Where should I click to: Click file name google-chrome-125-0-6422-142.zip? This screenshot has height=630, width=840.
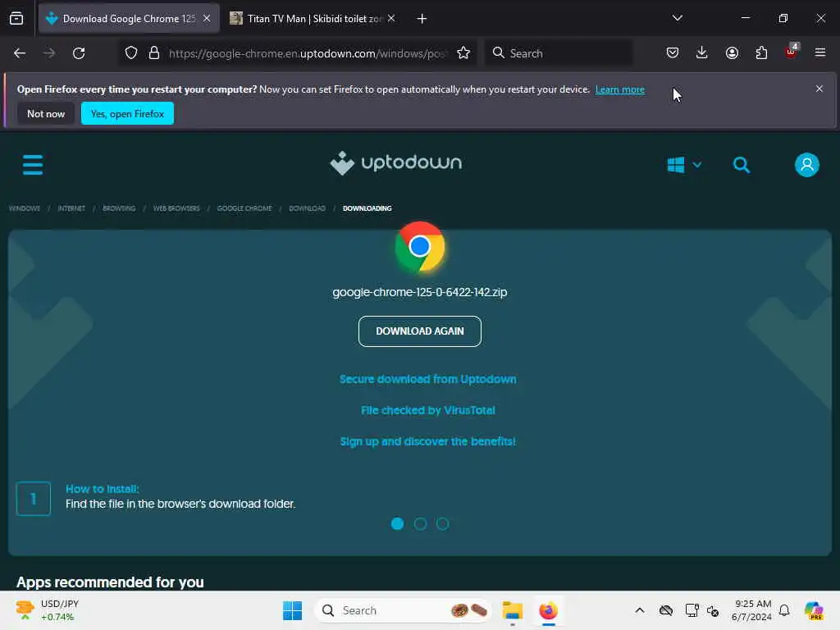[x=420, y=292]
